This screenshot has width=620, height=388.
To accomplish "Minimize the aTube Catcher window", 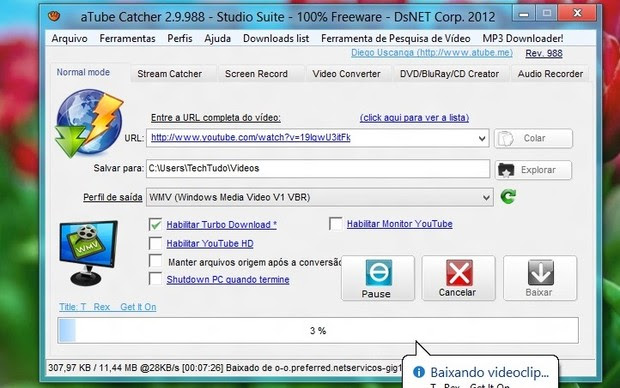I will click(x=524, y=14).
